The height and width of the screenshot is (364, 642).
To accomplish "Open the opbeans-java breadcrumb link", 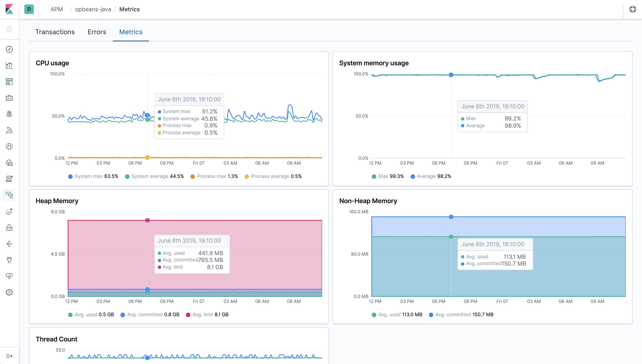I will pos(93,9).
